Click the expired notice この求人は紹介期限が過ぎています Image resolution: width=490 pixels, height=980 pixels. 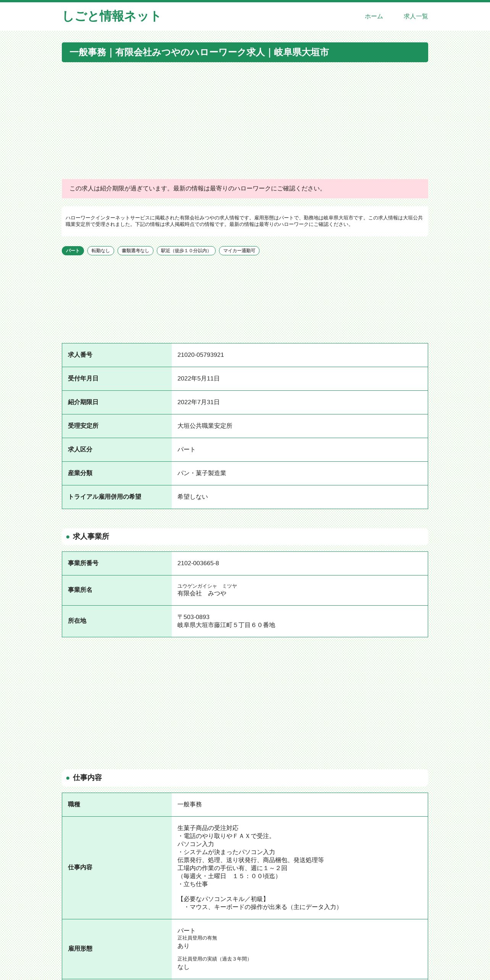pos(245,189)
